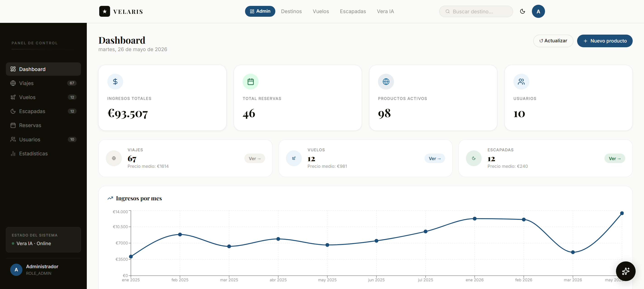Viewport: 644px width, 289px height.
Task: Toggle dark mode with the moon icon
Action: 522,11
